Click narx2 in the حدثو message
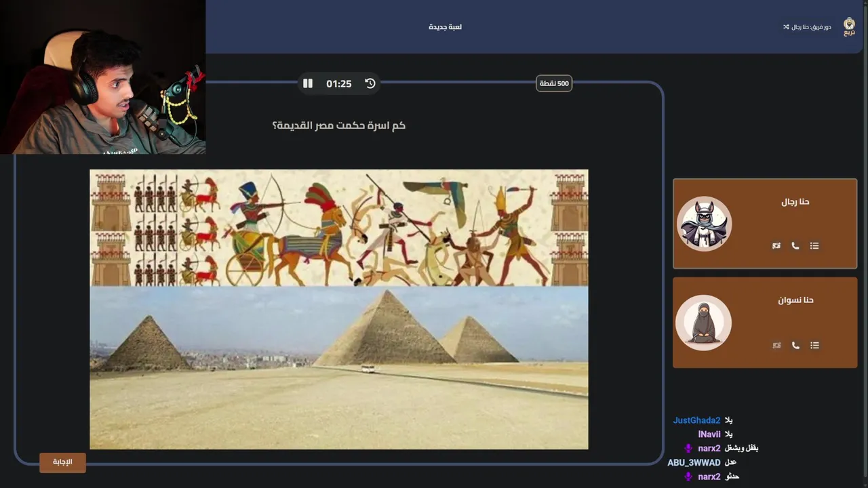Viewport: 868px width, 488px height. (709, 477)
